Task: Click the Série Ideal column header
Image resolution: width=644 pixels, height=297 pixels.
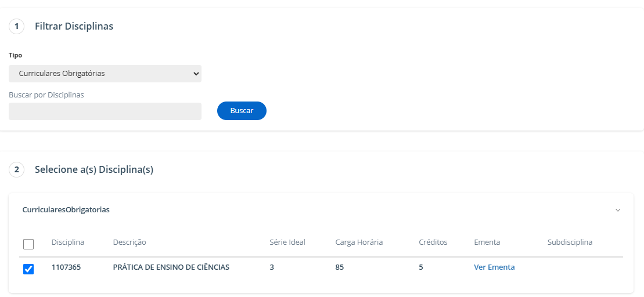Action: 287,242
